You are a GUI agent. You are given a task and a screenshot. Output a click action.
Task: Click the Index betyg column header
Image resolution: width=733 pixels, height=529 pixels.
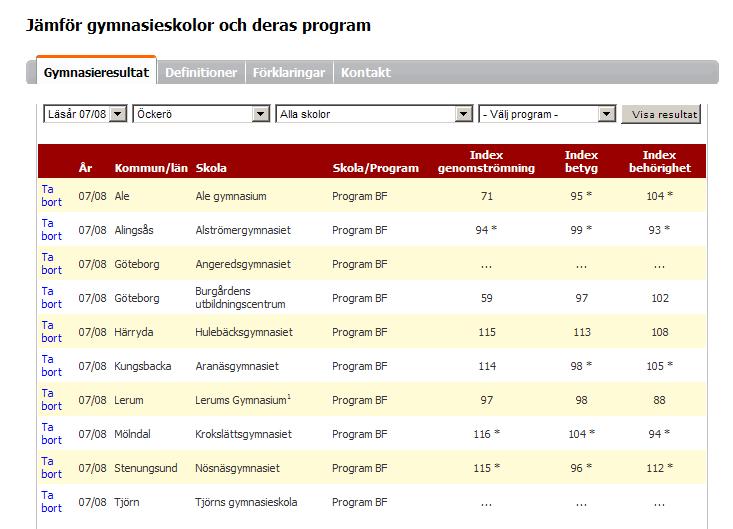pos(581,161)
